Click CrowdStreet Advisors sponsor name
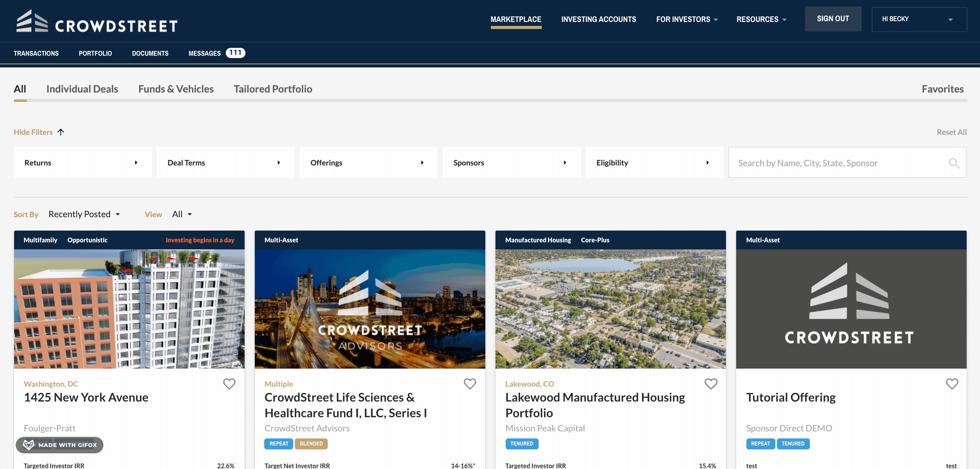This screenshot has height=469, width=980. point(307,428)
